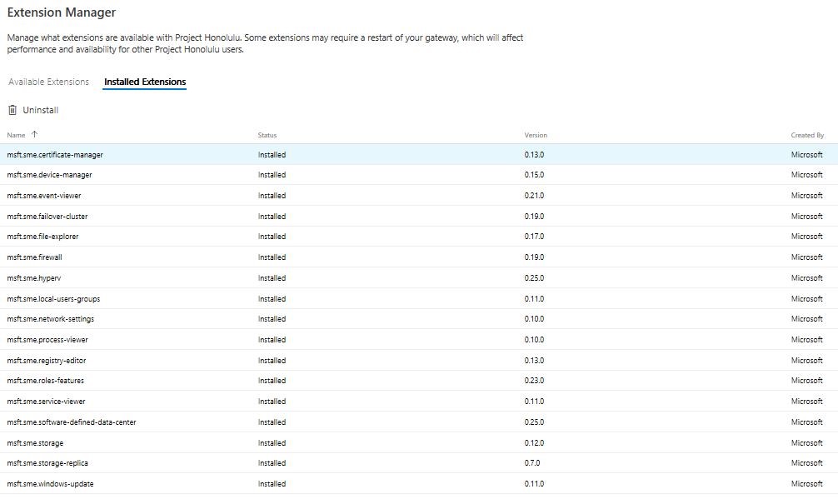Click Installed status of hyperv row

tap(272, 278)
